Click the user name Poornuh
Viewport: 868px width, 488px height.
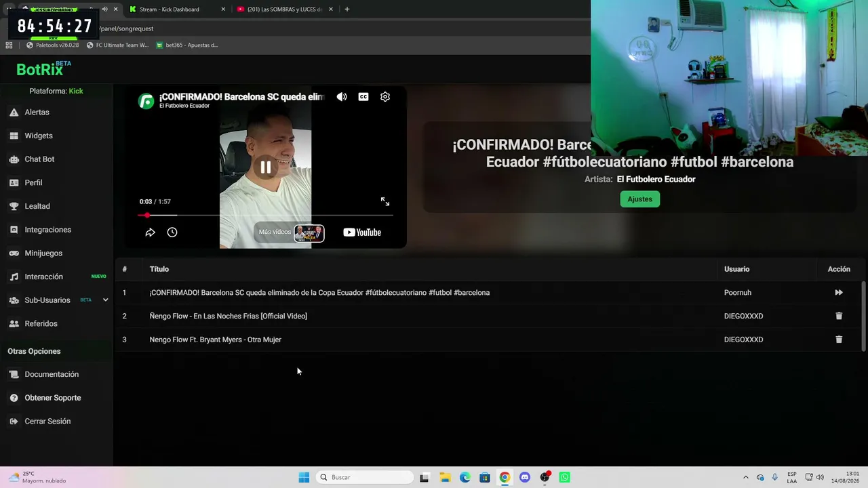click(x=738, y=293)
